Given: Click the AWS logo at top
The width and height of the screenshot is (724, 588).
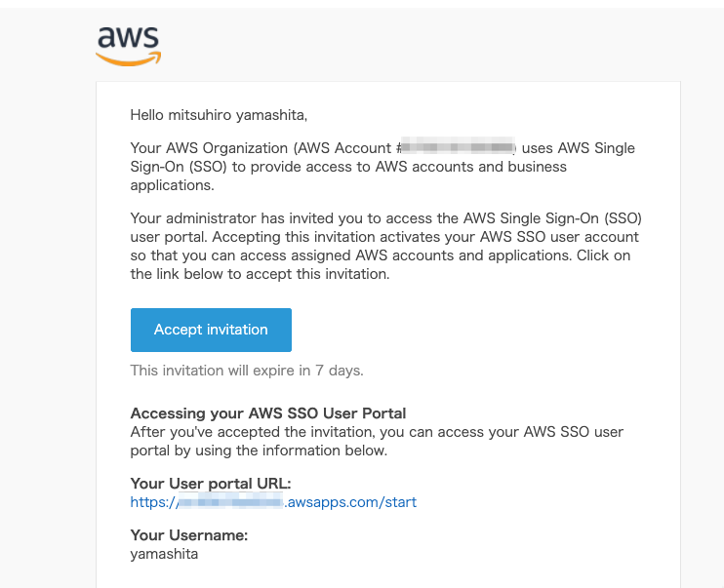Looking at the screenshot, I should pos(129,45).
